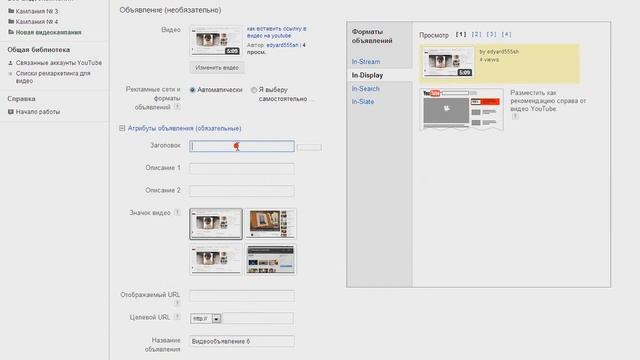This screenshot has height=360, width=640.
Task: Click 'by edyard555ah' text in preview
Action: [x=499, y=52]
